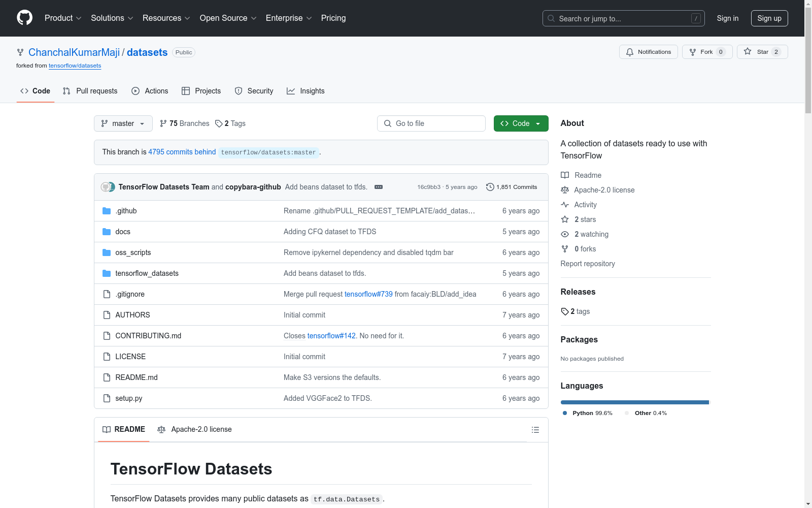The height and width of the screenshot is (508, 812).
Task: Click the Go to file input
Action: [x=431, y=123]
